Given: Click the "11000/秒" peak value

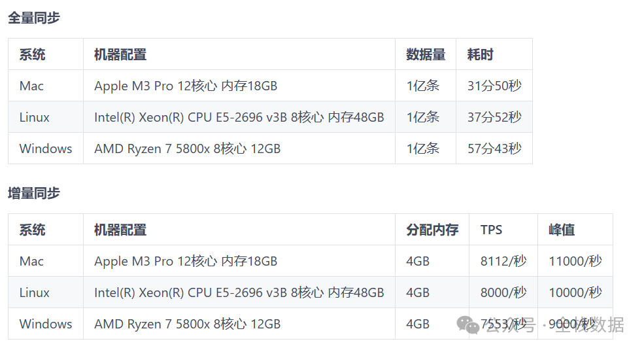Looking at the screenshot, I should tap(575, 261).
